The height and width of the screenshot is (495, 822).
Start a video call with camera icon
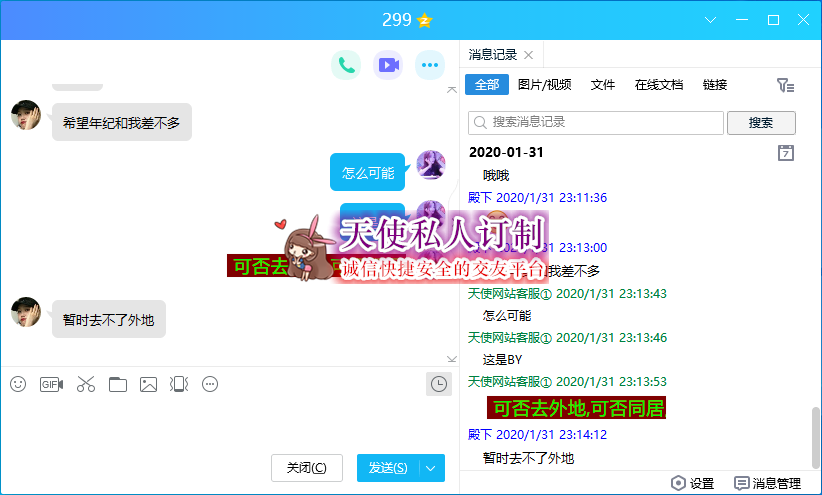point(388,66)
